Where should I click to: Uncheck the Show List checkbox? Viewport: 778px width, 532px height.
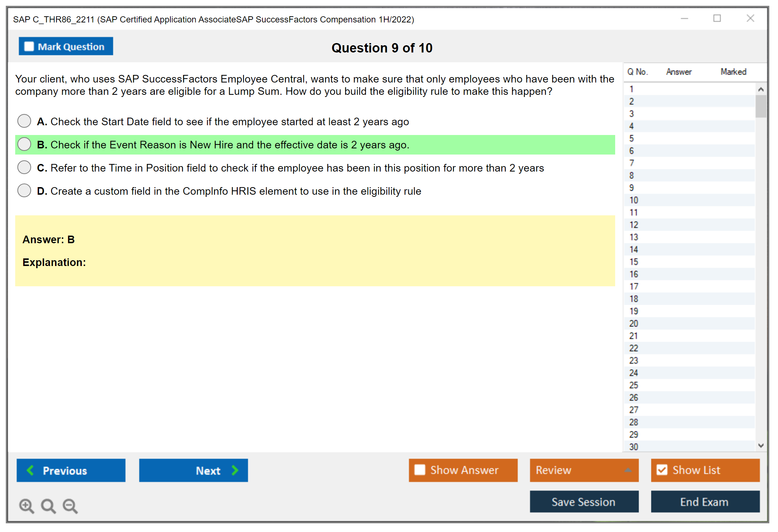[x=662, y=470]
